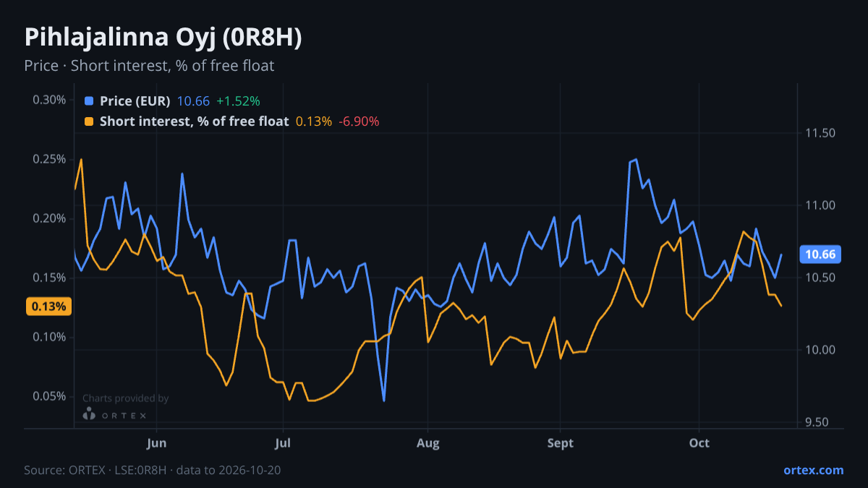The height and width of the screenshot is (488, 868).
Task: Click the +1.52% price change value
Action: [x=238, y=101]
